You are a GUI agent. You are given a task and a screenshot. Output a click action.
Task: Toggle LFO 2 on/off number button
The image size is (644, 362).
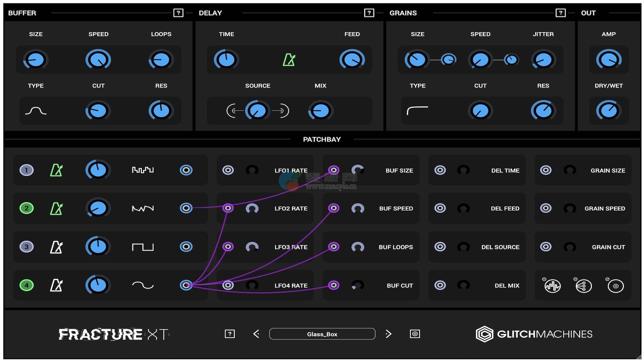(x=26, y=208)
